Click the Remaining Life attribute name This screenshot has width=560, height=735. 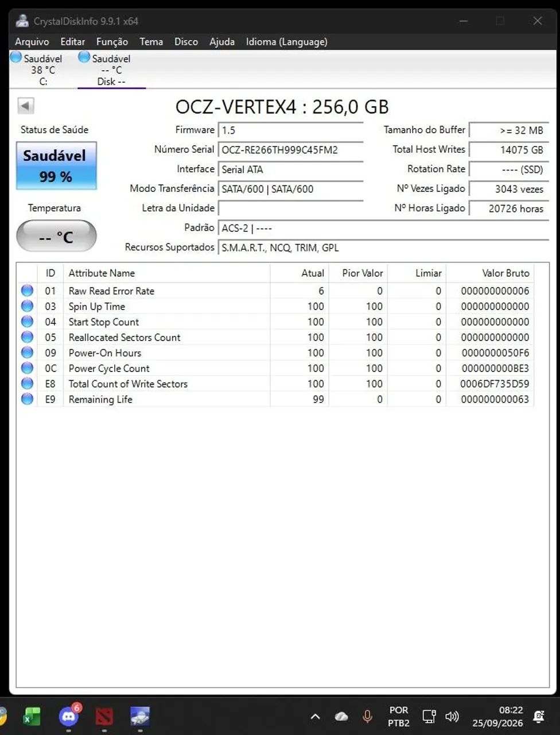pos(100,399)
